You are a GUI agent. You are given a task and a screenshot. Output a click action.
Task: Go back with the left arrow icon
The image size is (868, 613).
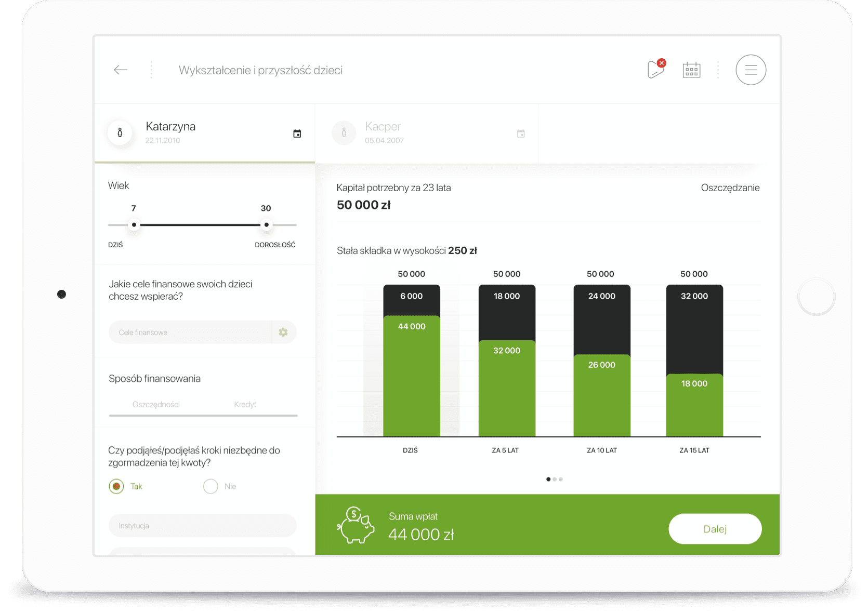click(x=121, y=70)
